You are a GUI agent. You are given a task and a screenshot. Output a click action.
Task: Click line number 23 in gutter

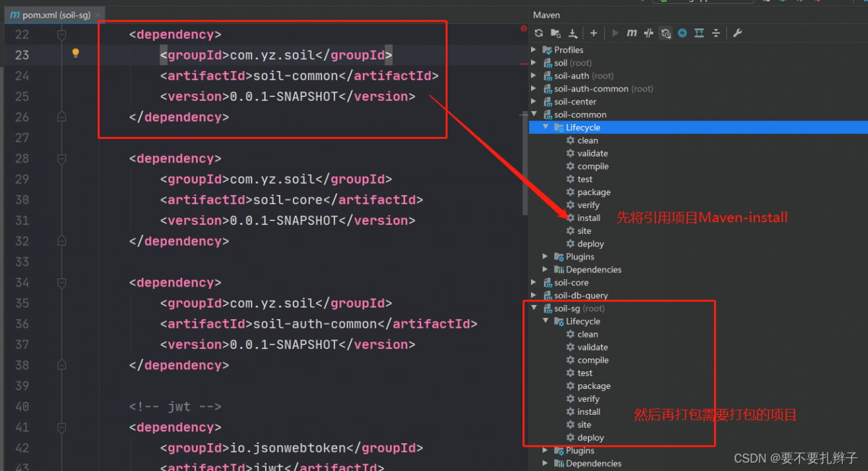pos(22,55)
